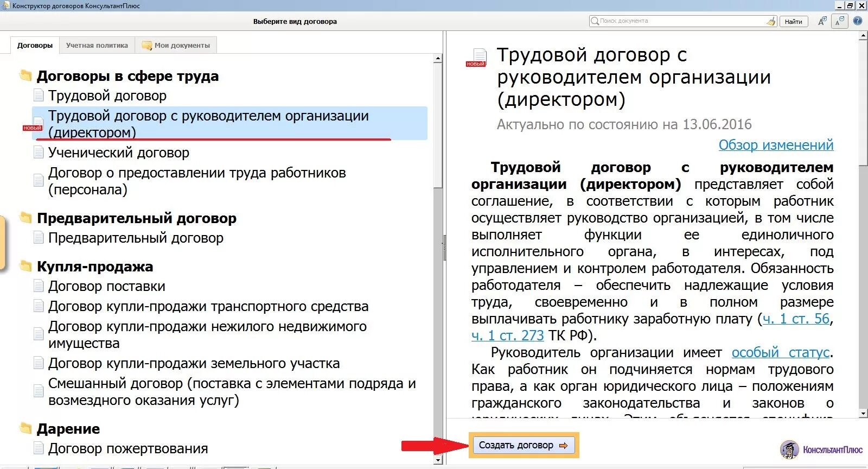
Task: Choose Договор купли-продажи земельного участка
Action: (194, 363)
